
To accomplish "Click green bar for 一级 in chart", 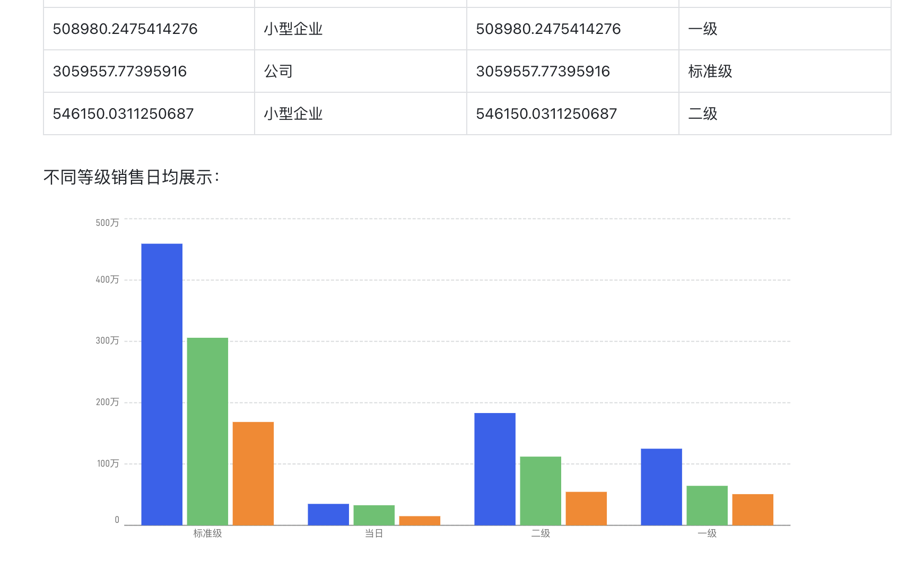I will [707, 505].
